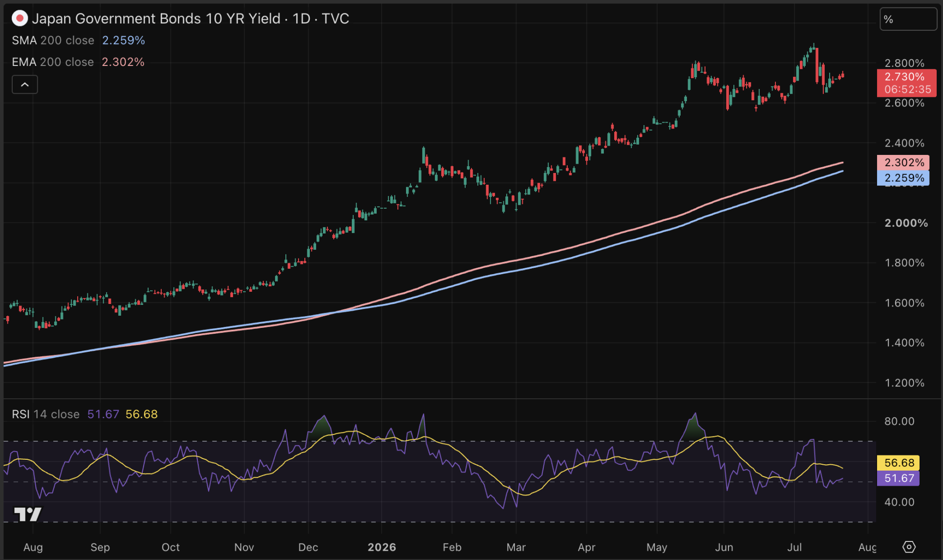Click the blue 2.259% SMA price label
This screenshot has width=943, height=560.
pyautogui.click(x=903, y=178)
